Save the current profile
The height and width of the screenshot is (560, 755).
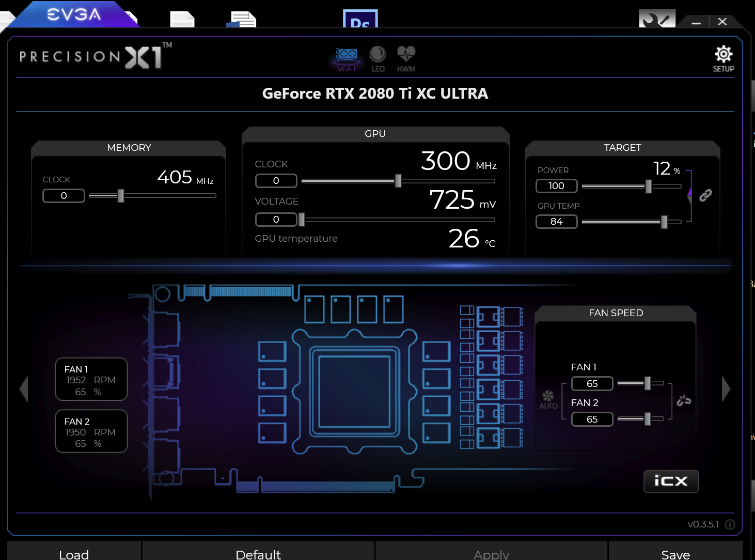[x=675, y=552]
